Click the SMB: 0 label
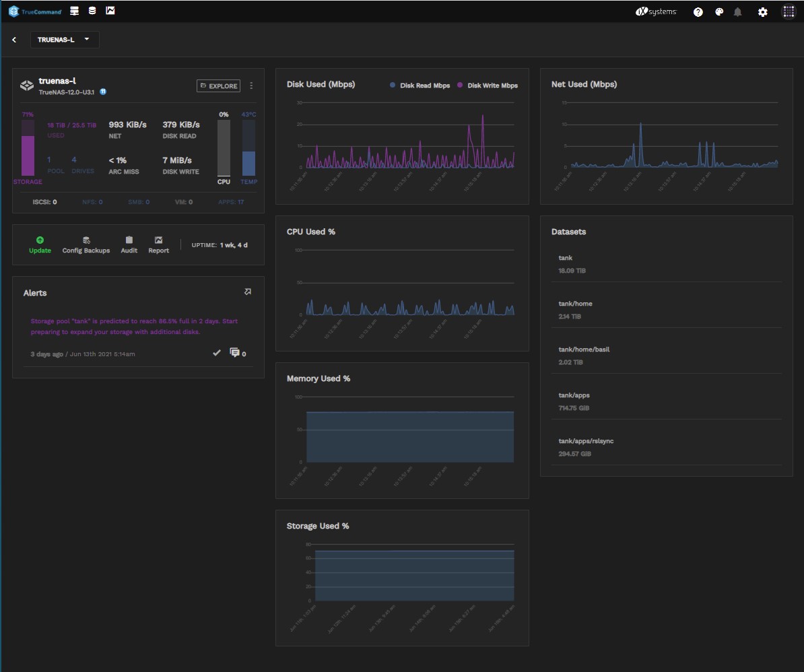The height and width of the screenshot is (672, 804). pyautogui.click(x=139, y=202)
